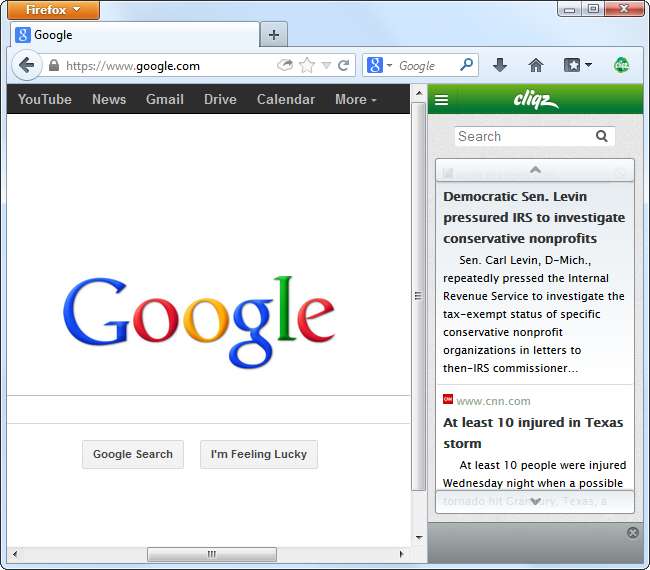Click the Cliqz toolbar icon
Image resolution: width=650 pixels, height=570 pixels.
tap(621, 66)
